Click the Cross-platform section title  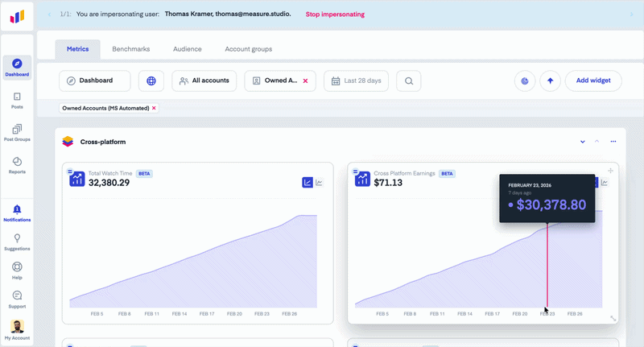pos(103,142)
